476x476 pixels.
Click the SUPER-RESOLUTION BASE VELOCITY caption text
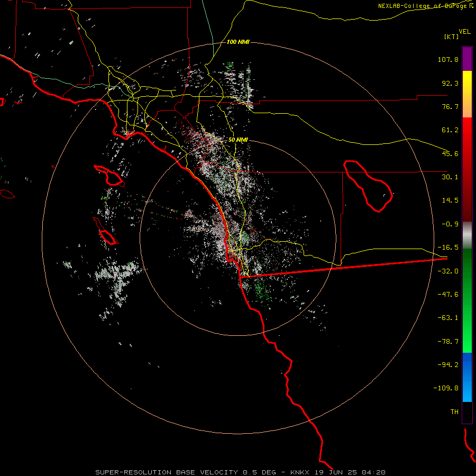point(167,472)
